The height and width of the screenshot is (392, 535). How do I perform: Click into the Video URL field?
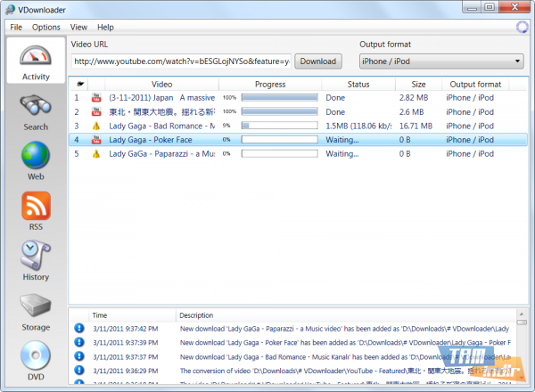tap(181, 61)
